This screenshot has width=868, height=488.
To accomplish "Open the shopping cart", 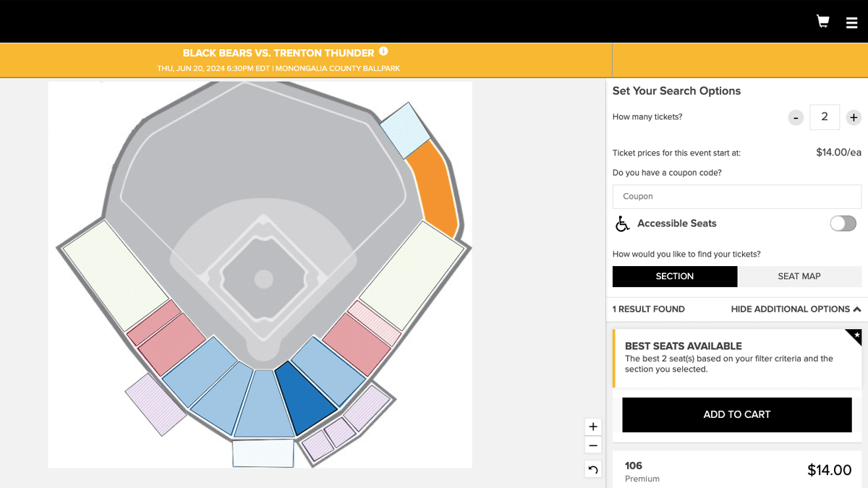I will 822,22.
